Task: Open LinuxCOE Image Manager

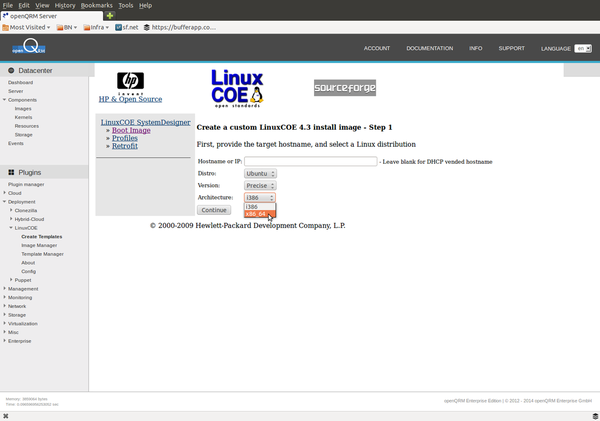Action: pyautogui.click(x=39, y=245)
